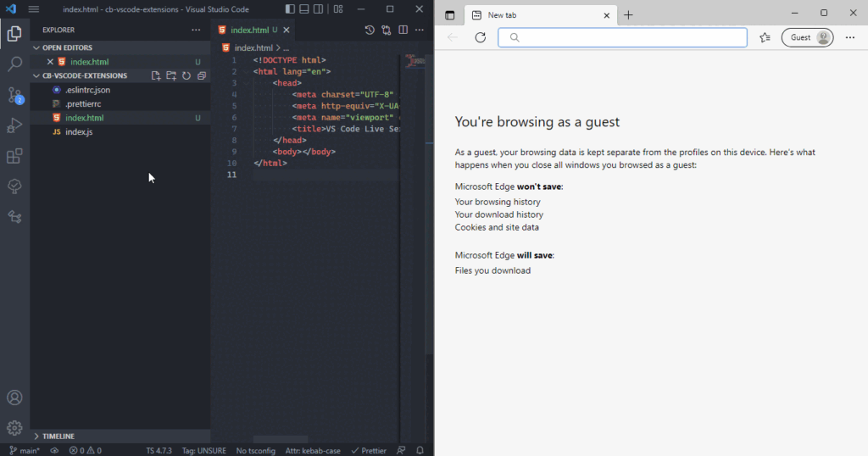868x456 pixels.
Task: Close the index.html editor tab
Action: (287, 30)
